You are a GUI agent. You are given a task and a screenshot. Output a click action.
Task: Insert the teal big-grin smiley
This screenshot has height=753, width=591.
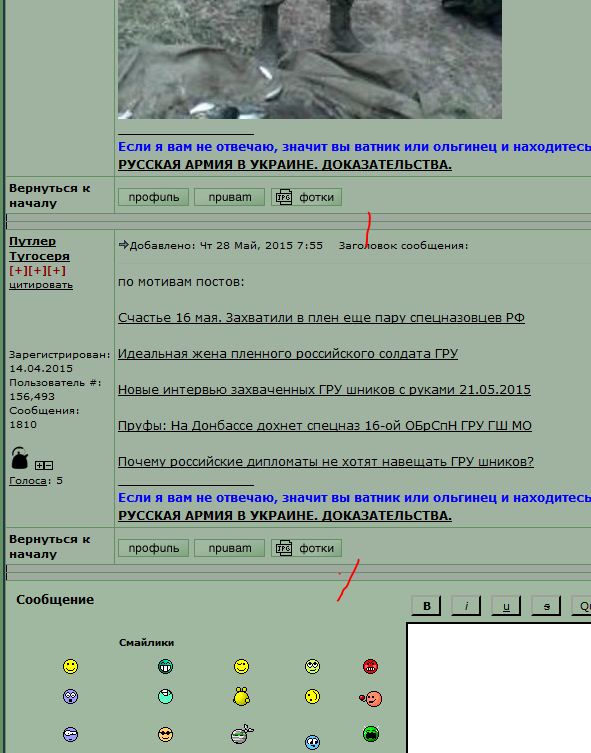coord(166,667)
